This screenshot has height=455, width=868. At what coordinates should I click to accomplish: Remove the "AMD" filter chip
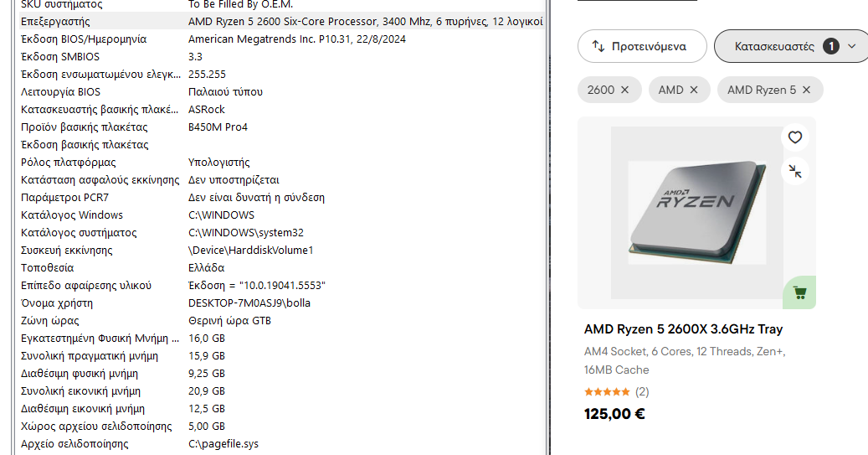pyautogui.click(x=694, y=90)
